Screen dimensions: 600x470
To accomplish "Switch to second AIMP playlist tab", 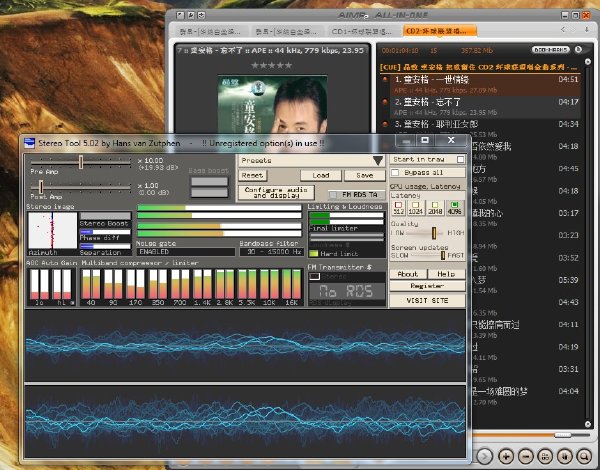I will [x=287, y=31].
